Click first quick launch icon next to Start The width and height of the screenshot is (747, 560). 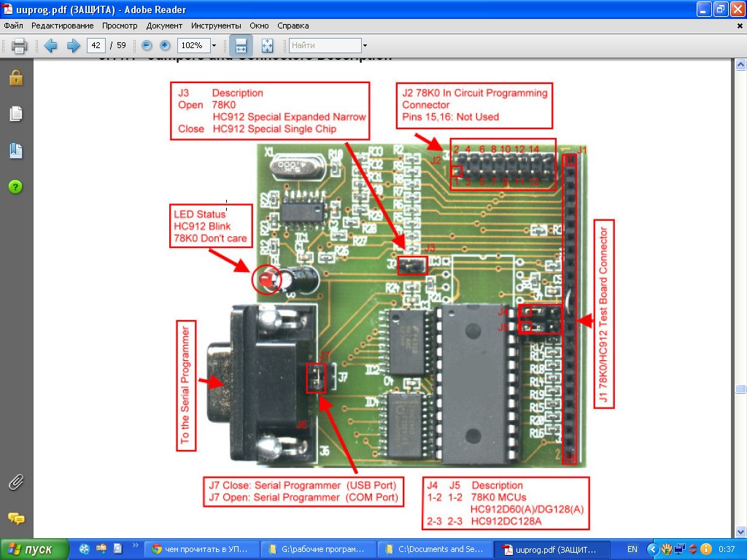click(85, 549)
